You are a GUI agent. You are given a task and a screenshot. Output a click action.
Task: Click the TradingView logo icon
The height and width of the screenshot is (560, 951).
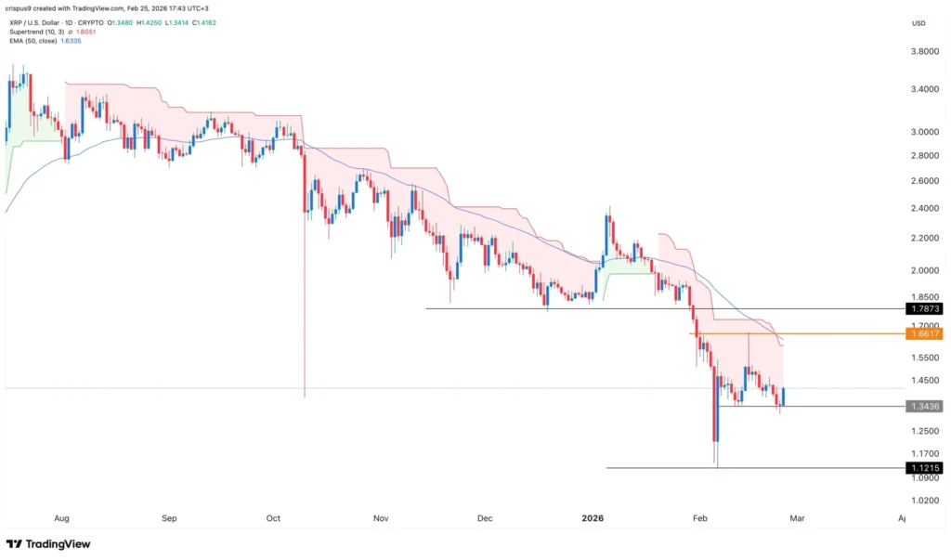(x=14, y=543)
